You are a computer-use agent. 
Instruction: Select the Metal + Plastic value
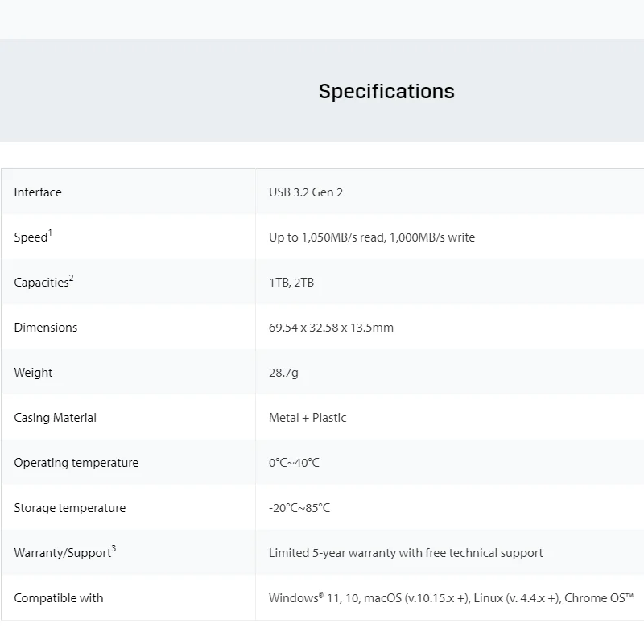point(308,418)
